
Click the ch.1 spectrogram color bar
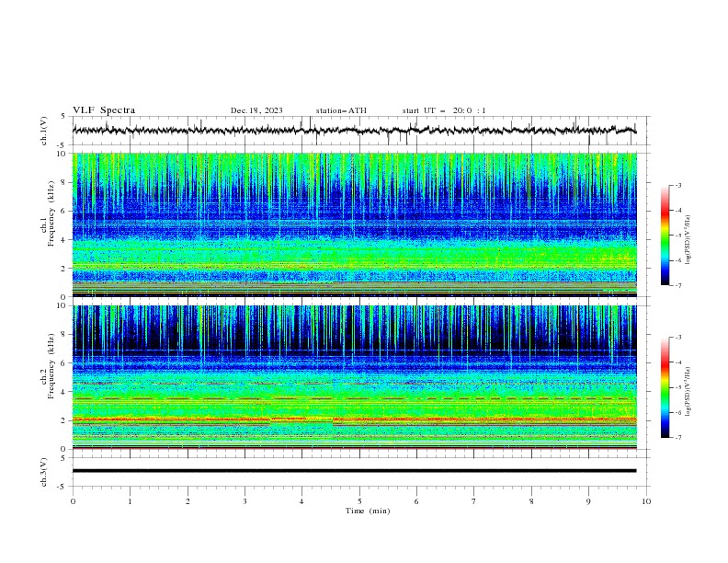tap(665, 235)
